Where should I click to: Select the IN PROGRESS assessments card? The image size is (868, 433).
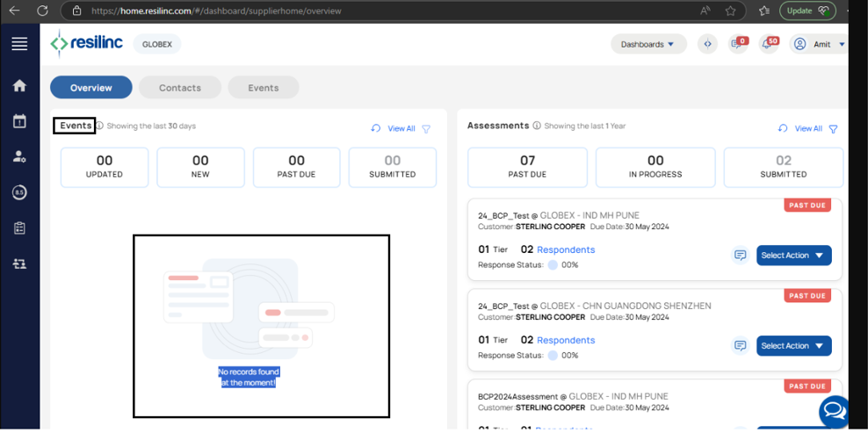point(655,167)
